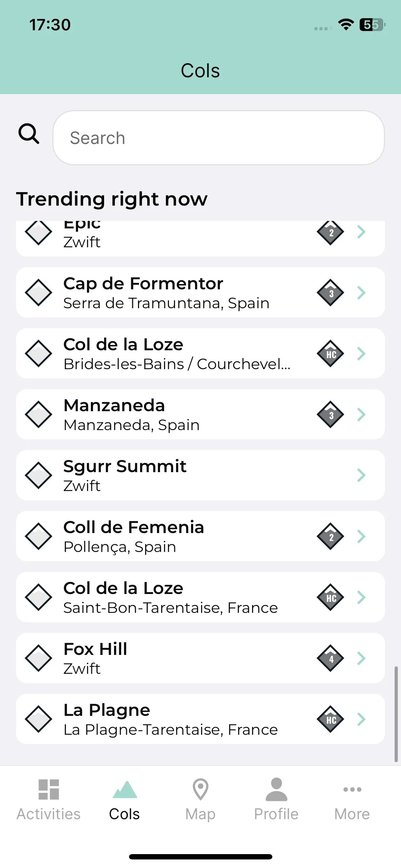Tap the magnifying glass search icon
This screenshot has height=868, width=401.
pyautogui.click(x=29, y=134)
